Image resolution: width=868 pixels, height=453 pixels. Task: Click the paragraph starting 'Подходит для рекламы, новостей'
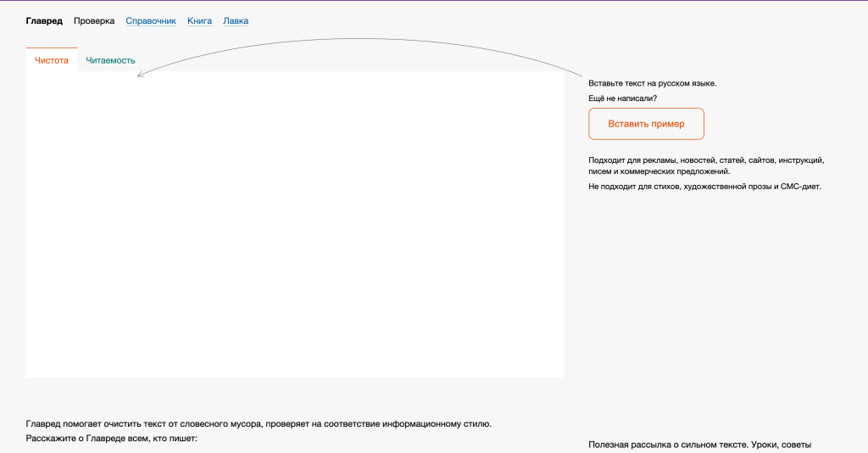706,165
